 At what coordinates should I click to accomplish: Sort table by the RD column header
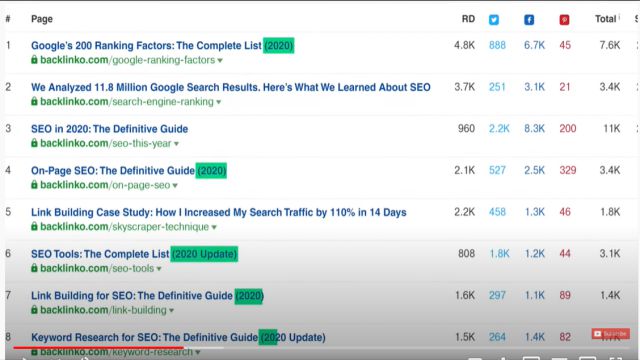click(x=468, y=19)
